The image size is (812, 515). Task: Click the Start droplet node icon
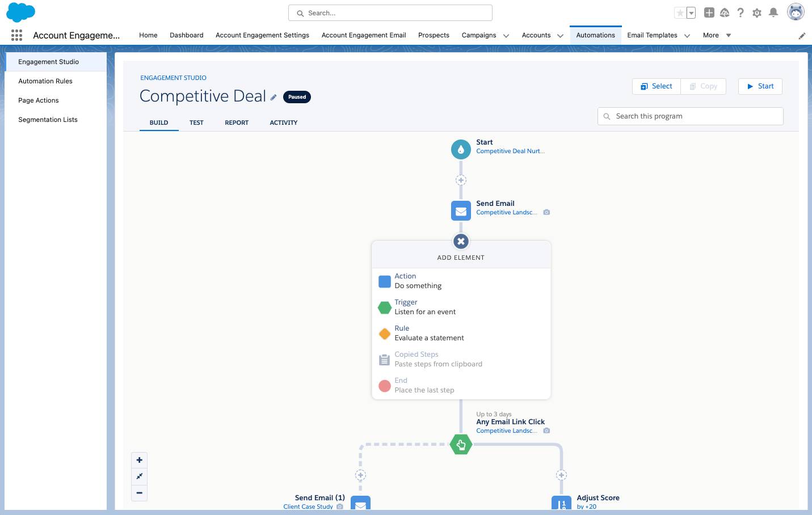pyautogui.click(x=461, y=150)
